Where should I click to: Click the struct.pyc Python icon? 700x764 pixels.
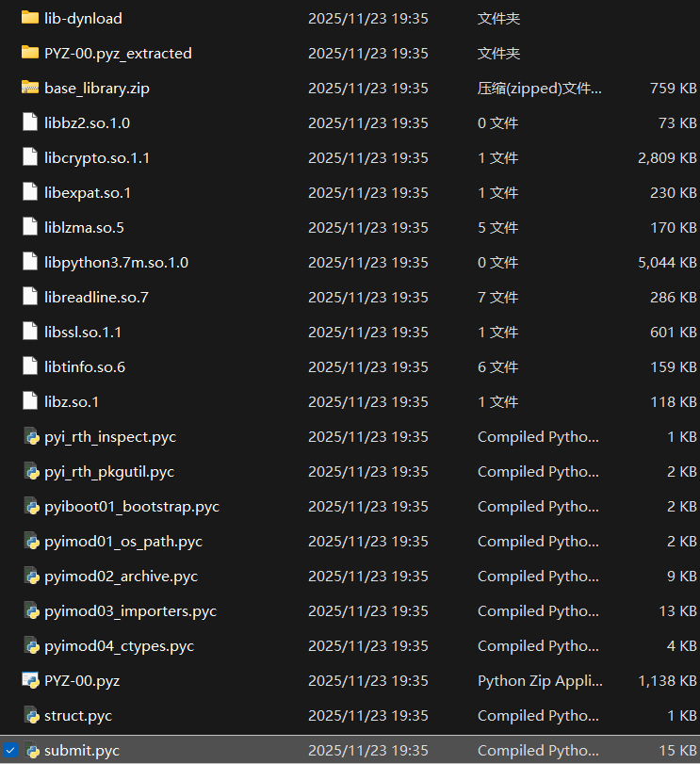[x=30, y=715]
